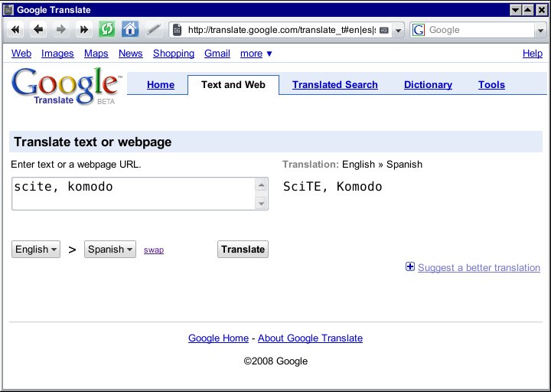Go forward with the right arrow button

60,30
